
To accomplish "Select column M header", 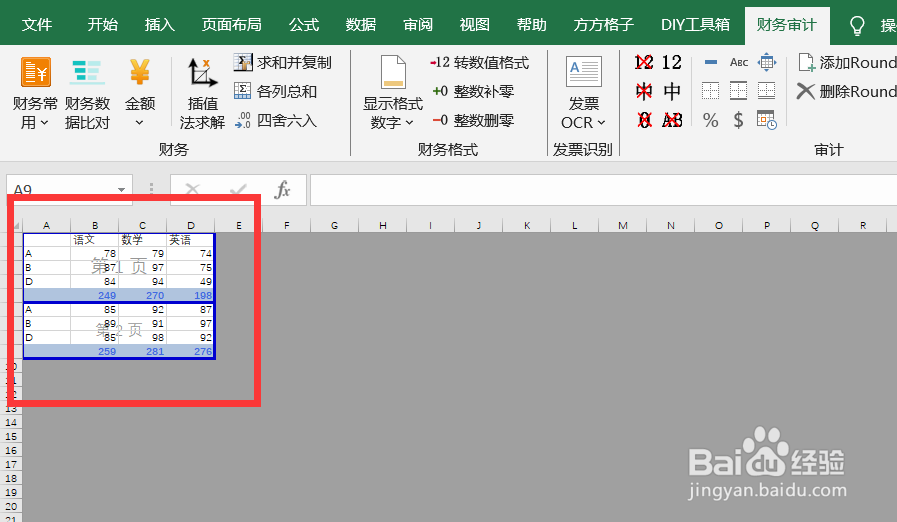I will [622, 226].
